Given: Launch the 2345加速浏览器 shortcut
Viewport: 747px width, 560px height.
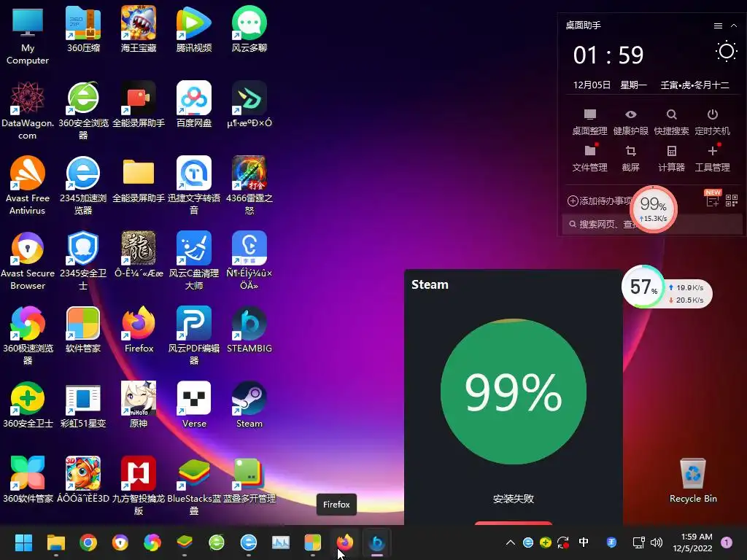Looking at the screenshot, I should pyautogui.click(x=83, y=186).
